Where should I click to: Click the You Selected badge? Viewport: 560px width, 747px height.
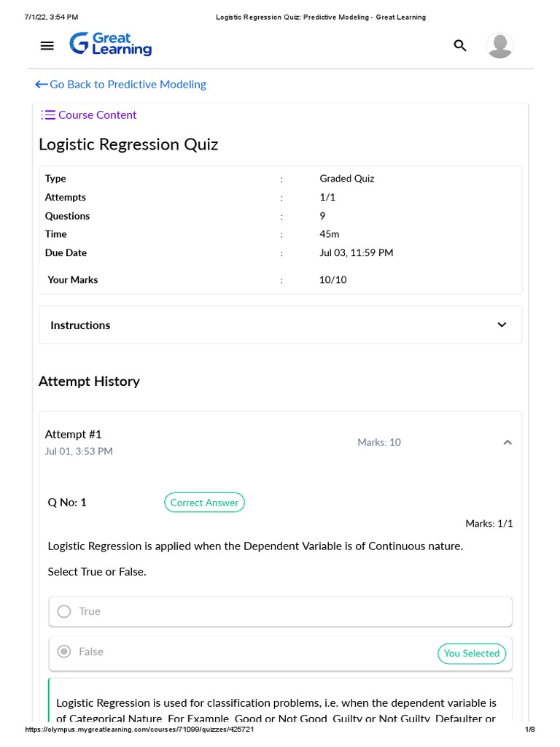click(471, 654)
